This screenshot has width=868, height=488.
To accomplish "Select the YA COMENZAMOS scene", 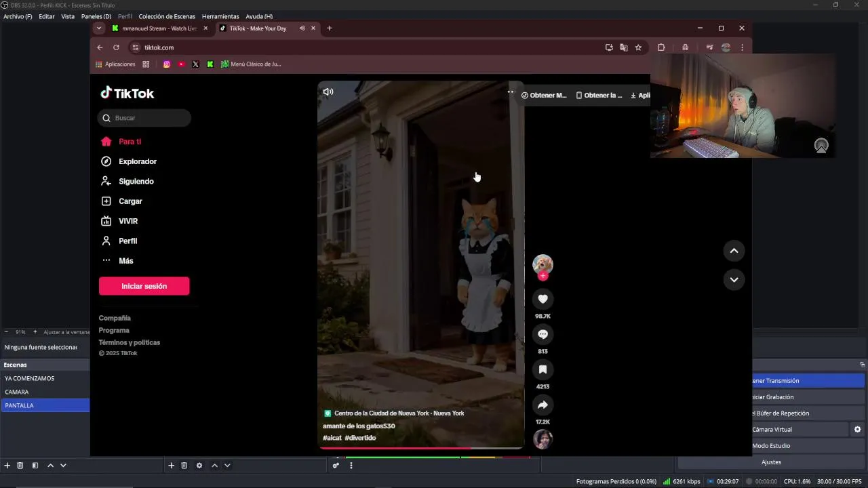I will tap(45, 378).
